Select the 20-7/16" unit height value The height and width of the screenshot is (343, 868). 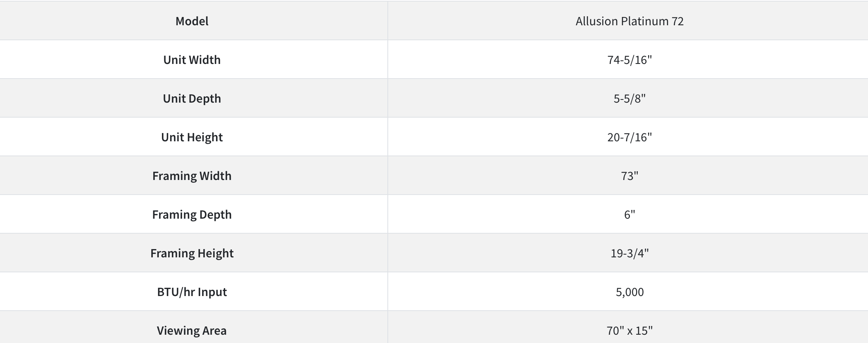(x=629, y=137)
